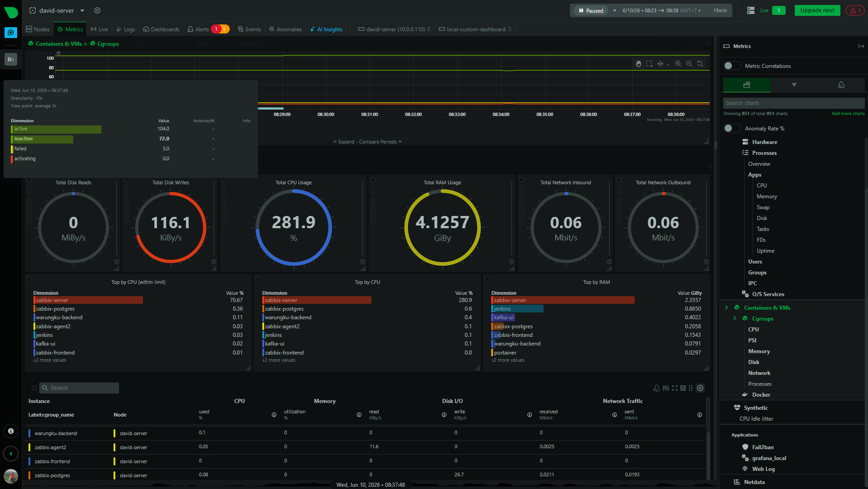Screen dimensions: 868x489
Task: Open Fail2ban in Applications list
Action: tap(763, 447)
